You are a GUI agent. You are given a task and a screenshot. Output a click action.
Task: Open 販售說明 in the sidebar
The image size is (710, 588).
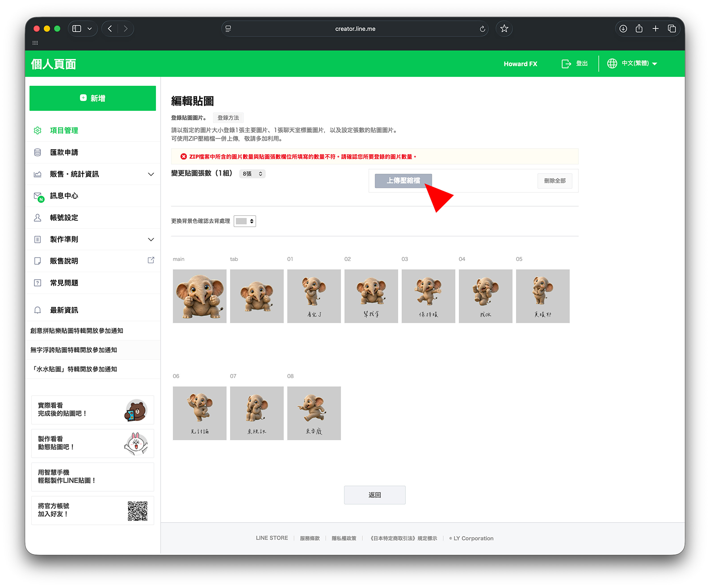tap(64, 261)
